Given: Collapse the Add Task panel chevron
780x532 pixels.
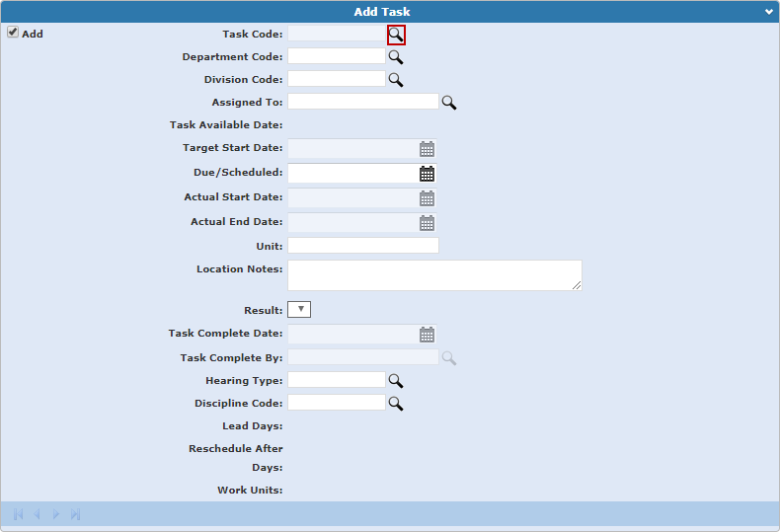Looking at the screenshot, I should pyautogui.click(x=769, y=12).
